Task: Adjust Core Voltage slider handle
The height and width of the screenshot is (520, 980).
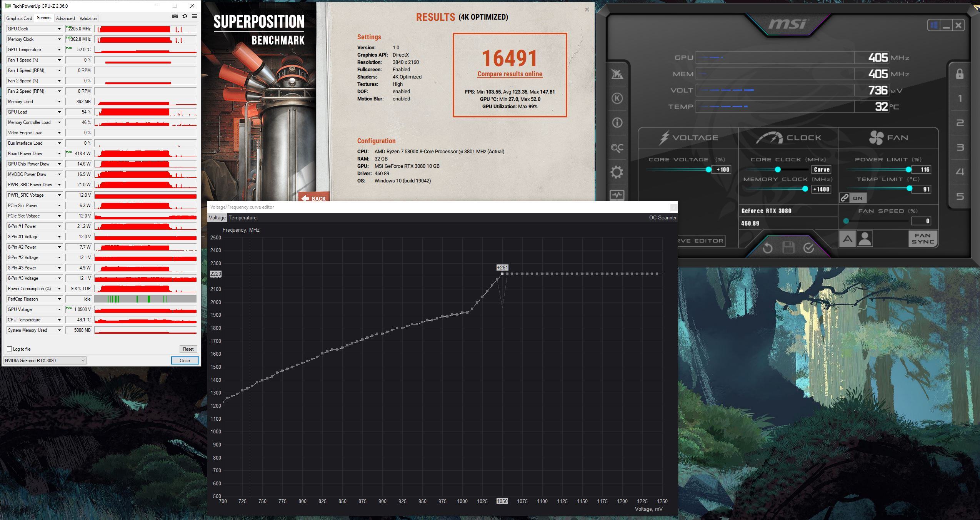Action: pos(708,170)
